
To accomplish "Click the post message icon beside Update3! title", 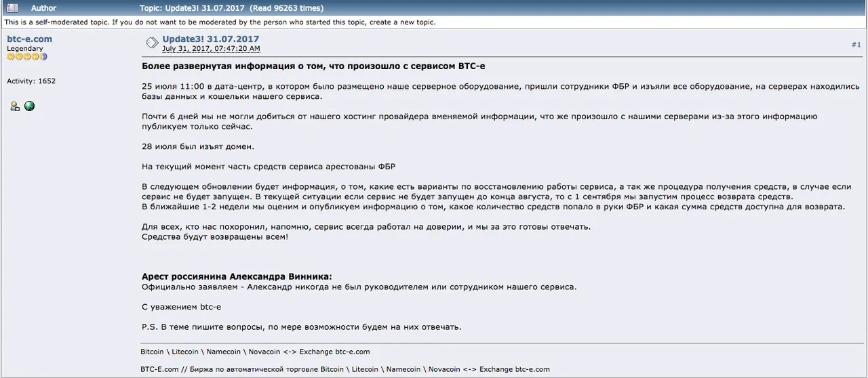I will 152,43.
